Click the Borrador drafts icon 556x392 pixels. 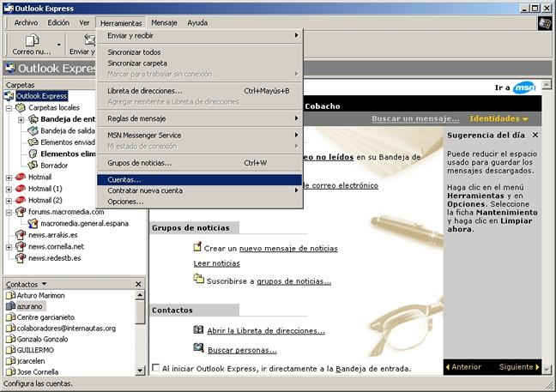point(33,166)
